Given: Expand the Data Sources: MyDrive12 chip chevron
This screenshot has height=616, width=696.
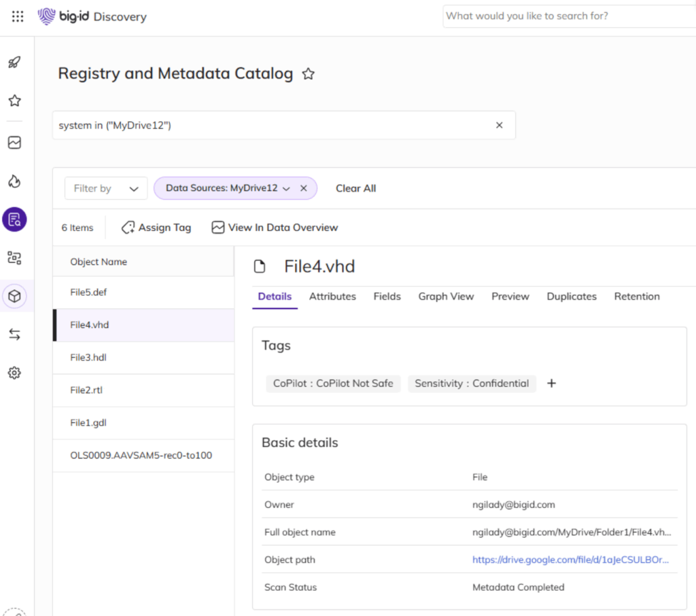Looking at the screenshot, I should 286,189.
